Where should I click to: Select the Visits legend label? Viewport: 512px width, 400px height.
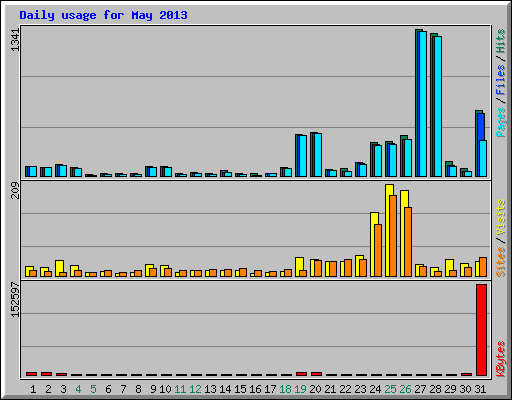pos(501,217)
